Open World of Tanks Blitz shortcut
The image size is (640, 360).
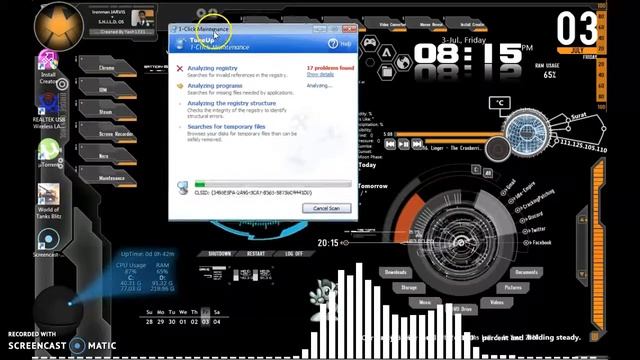tap(49, 201)
